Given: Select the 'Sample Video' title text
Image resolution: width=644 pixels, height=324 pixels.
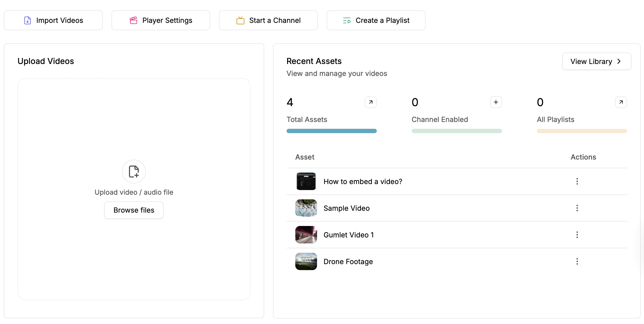Looking at the screenshot, I should coord(347,208).
